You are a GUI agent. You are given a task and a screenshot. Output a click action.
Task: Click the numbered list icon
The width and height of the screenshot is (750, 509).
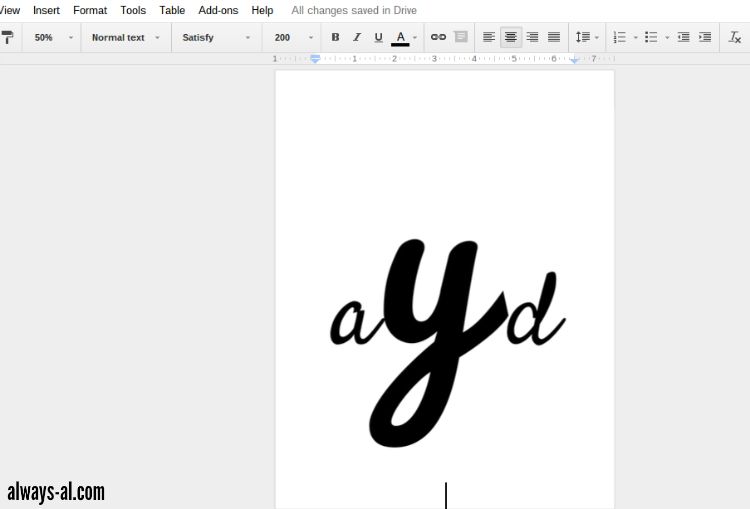[620, 37]
